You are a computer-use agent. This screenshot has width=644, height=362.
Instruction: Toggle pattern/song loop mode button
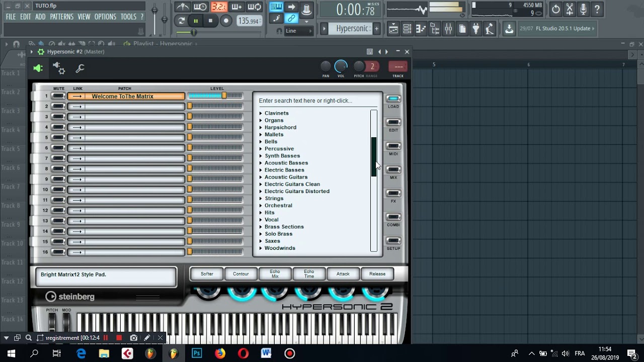point(181,21)
